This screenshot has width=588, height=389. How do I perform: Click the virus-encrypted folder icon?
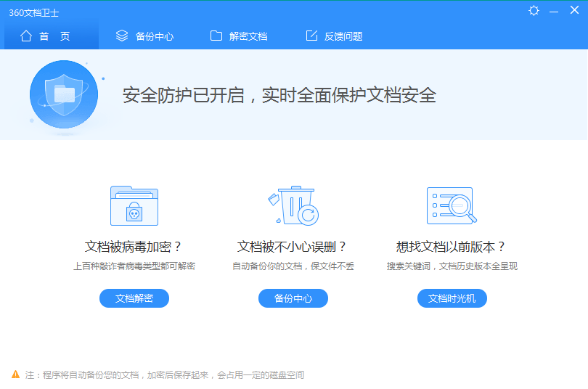(134, 205)
